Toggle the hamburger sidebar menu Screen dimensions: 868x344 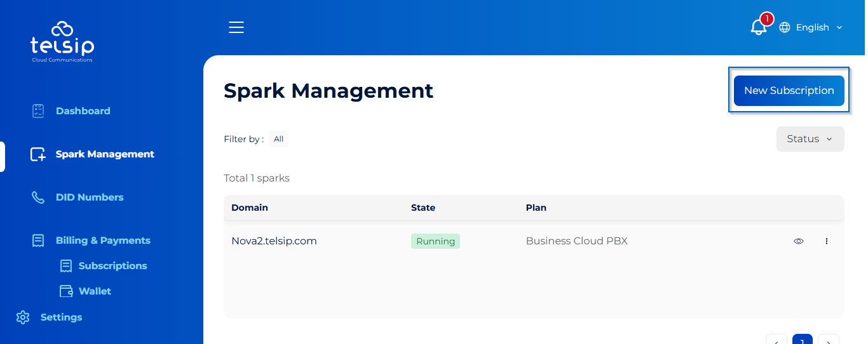tap(236, 27)
